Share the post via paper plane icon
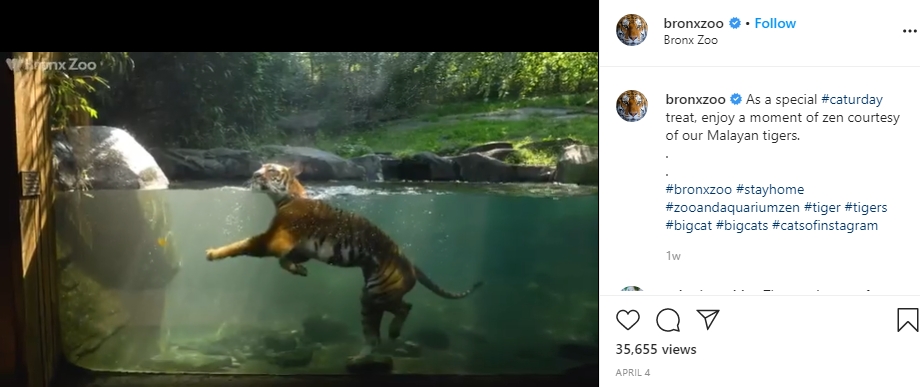The width and height of the screenshot is (920, 387). click(708, 320)
